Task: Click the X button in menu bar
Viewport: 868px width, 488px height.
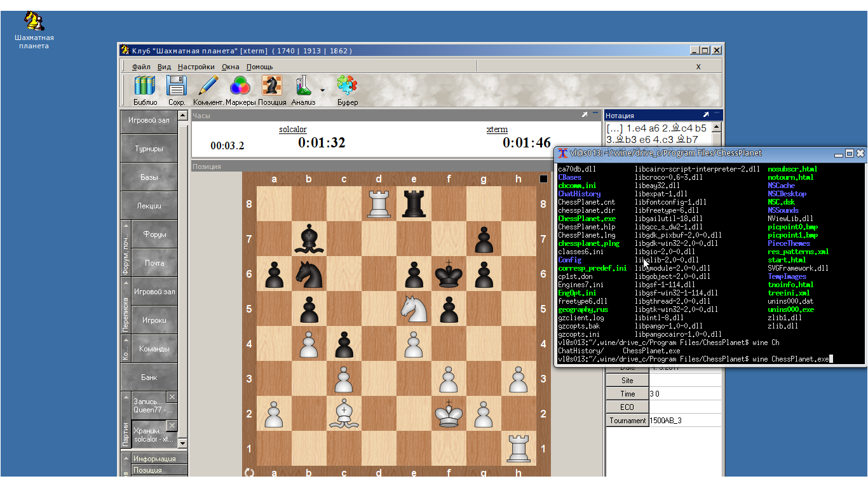Action: click(698, 67)
